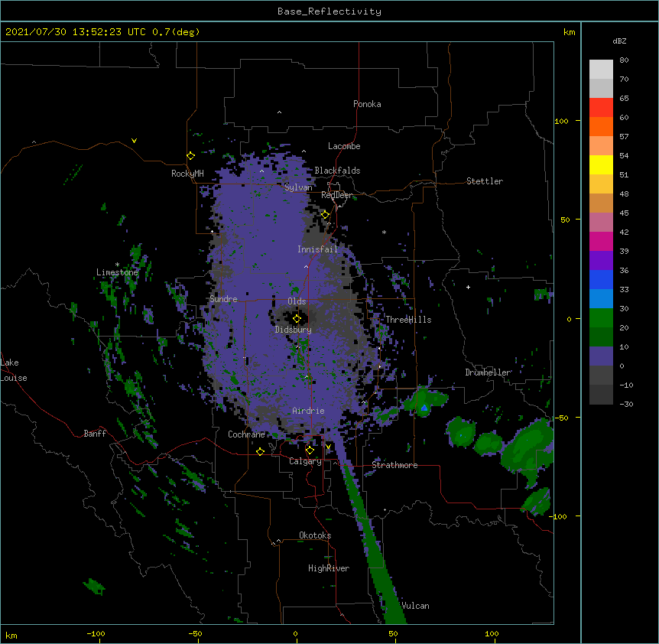
Task: Click the Innisfail town label
Action: click(x=317, y=249)
